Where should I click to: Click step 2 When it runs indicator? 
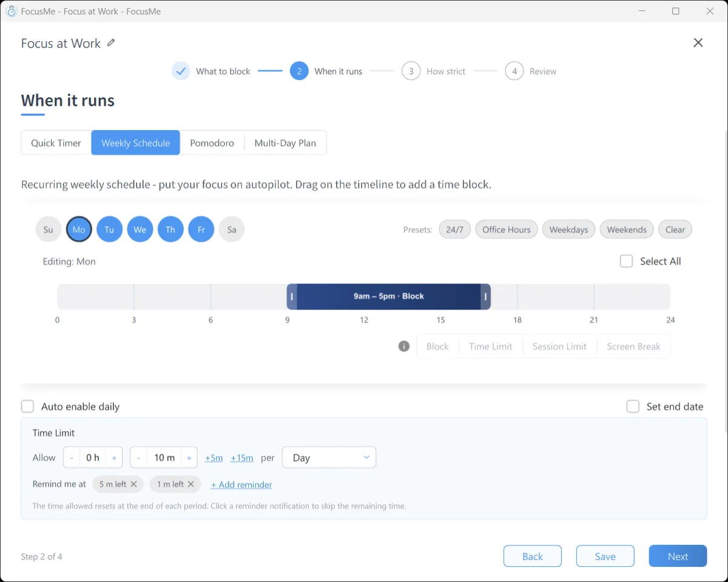(x=299, y=71)
